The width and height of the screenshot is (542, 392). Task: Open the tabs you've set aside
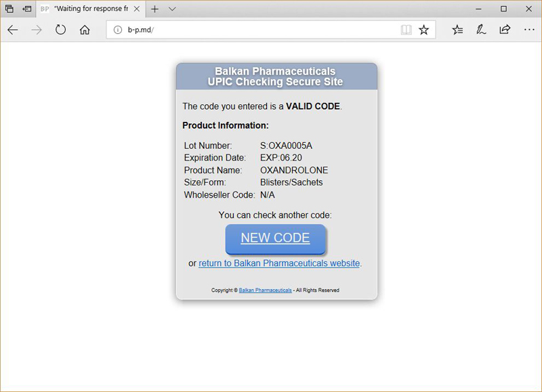9,9
